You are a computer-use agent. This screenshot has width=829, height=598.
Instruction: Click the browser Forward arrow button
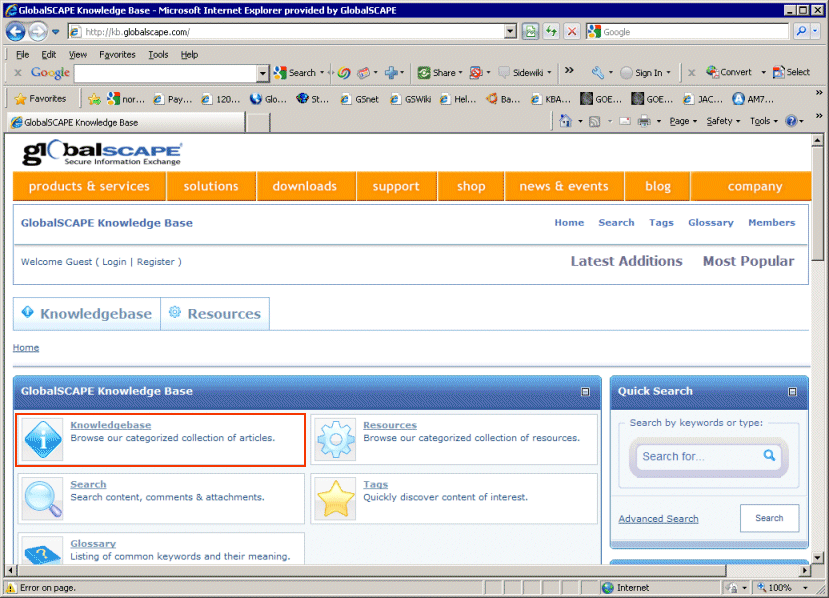click(38, 32)
